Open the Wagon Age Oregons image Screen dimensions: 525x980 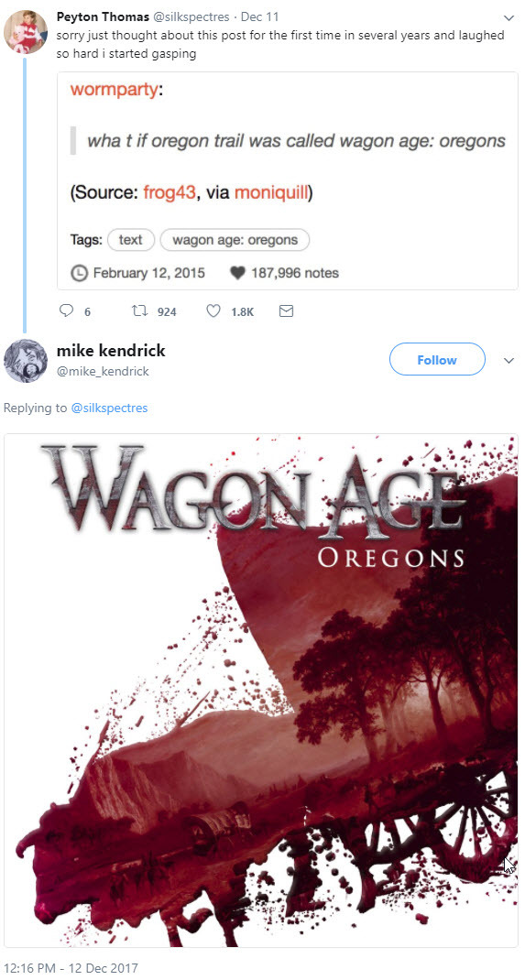261,691
